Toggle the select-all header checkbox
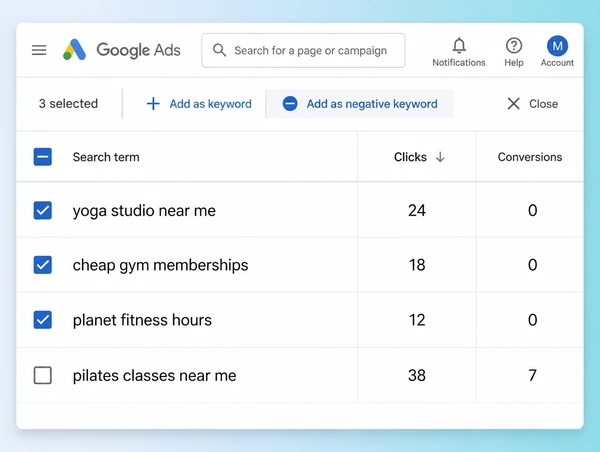 pos(43,157)
